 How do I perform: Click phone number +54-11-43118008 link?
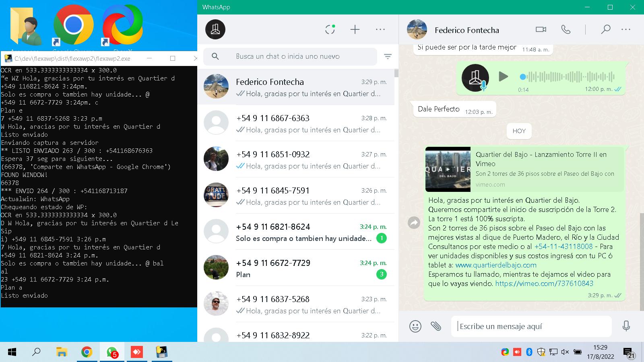click(x=563, y=246)
